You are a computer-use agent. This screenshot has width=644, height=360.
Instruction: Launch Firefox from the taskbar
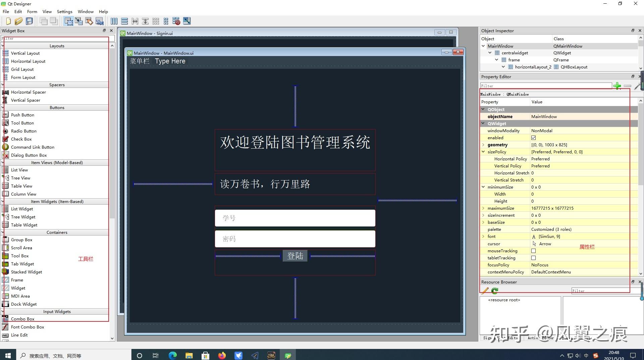click(x=222, y=355)
